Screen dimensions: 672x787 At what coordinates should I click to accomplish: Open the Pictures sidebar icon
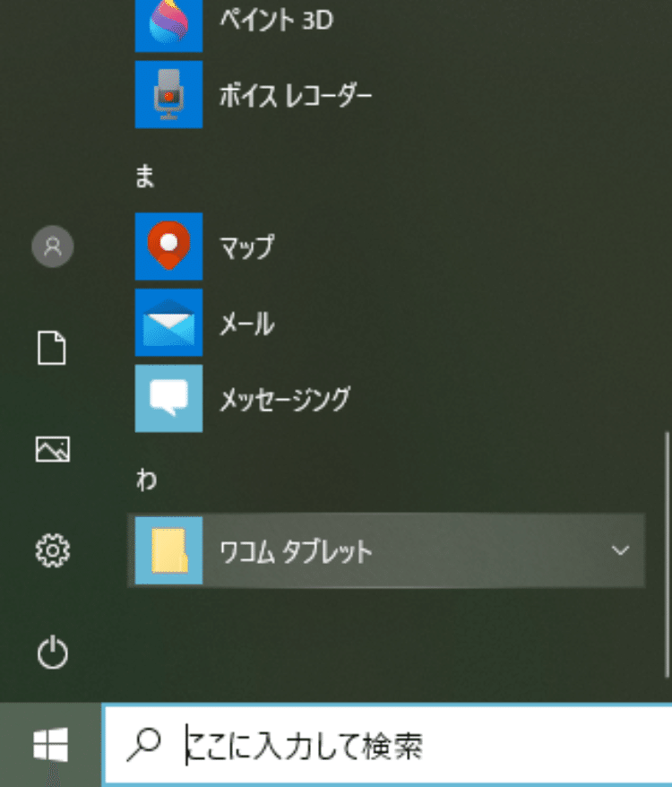click(53, 449)
